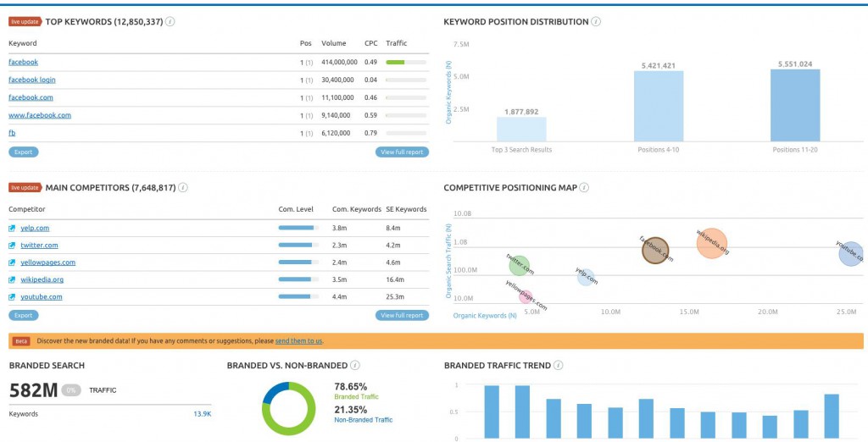This screenshot has width=868, height=442.
Task: Select the facebook.com bubble on map
Action: 655,250
